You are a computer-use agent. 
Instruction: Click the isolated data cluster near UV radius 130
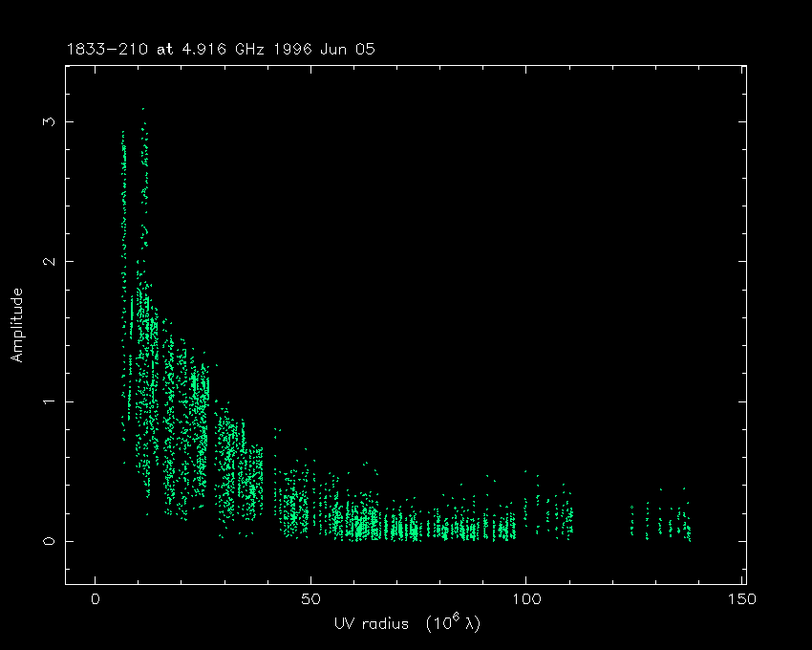point(659,522)
